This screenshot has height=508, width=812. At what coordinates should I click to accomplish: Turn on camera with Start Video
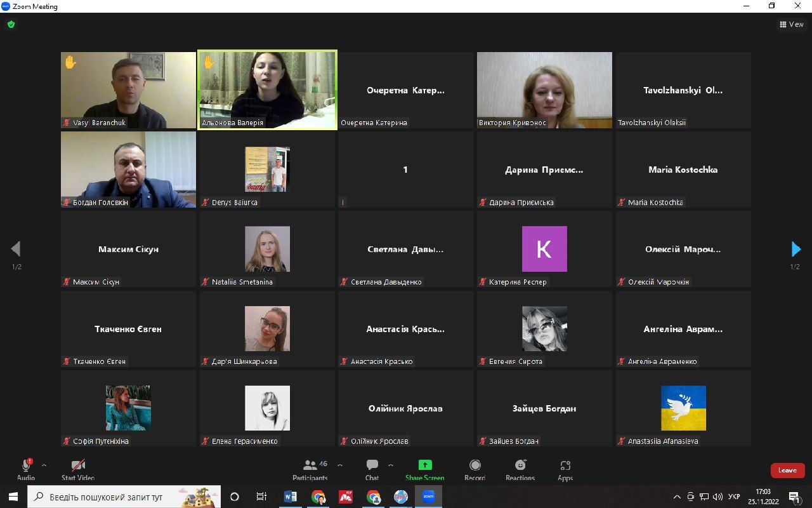[78, 469]
